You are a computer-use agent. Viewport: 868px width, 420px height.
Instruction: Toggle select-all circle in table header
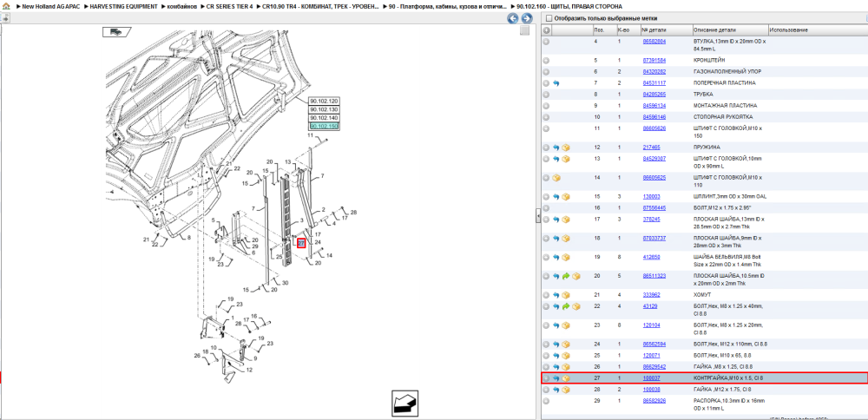tap(546, 30)
